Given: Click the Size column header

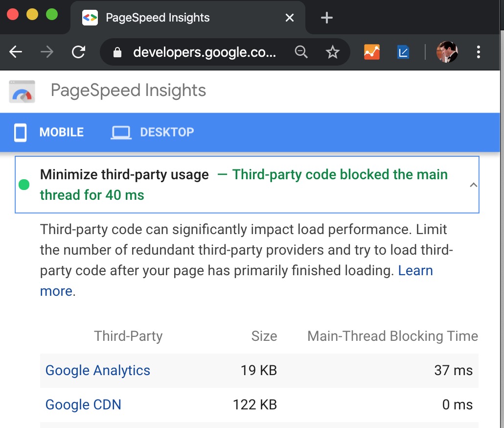Looking at the screenshot, I should (x=264, y=336).
